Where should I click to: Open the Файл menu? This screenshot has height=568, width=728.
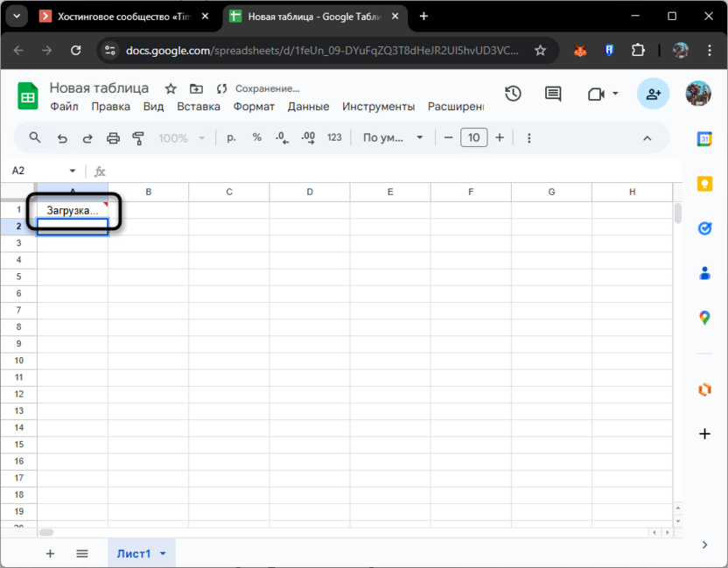tap(64, 107)
